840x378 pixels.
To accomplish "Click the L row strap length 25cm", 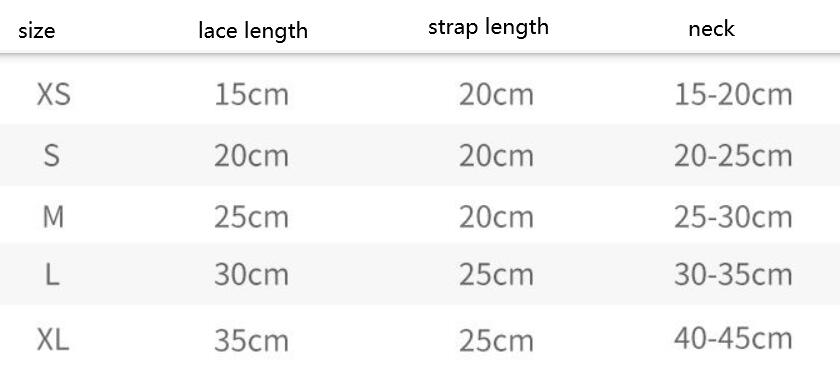I will 496,275.
